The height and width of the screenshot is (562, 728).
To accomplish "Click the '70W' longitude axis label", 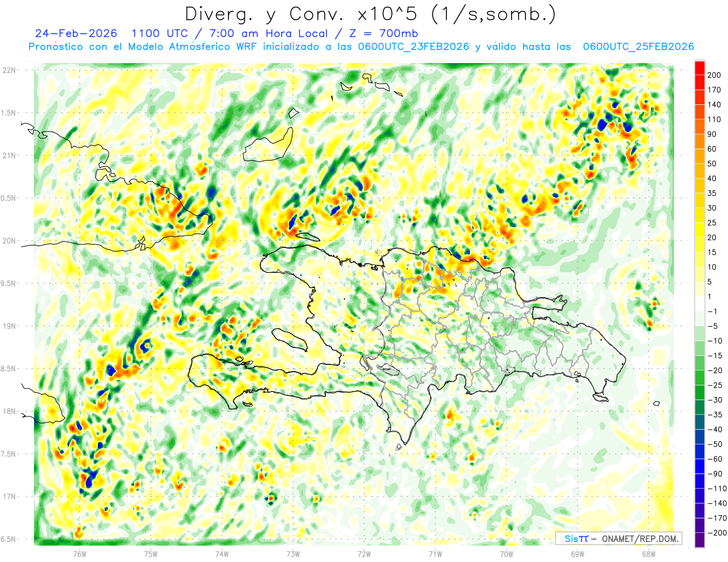I will pyautogui.click(x=507, y=554).
